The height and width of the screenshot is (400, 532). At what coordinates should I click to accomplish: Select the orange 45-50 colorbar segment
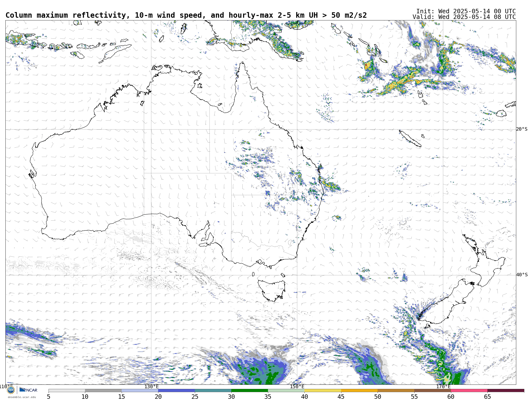tap(359, 391)
